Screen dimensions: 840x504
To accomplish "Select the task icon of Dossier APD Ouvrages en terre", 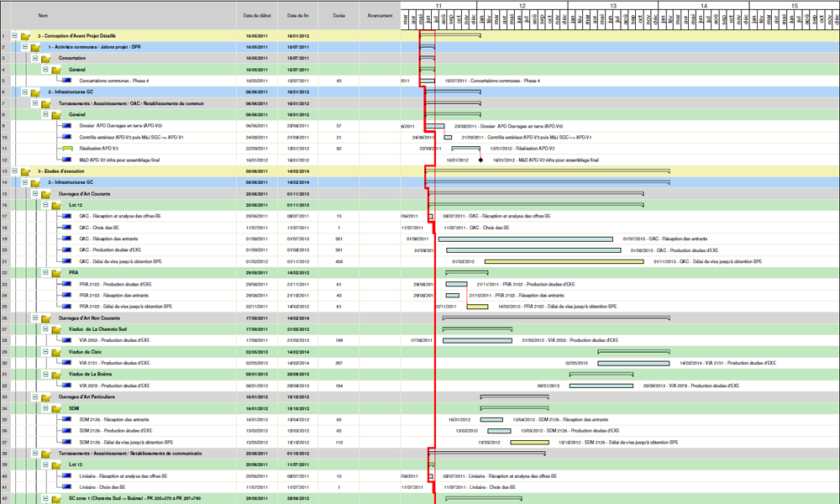I will click(x=67, y=125).
